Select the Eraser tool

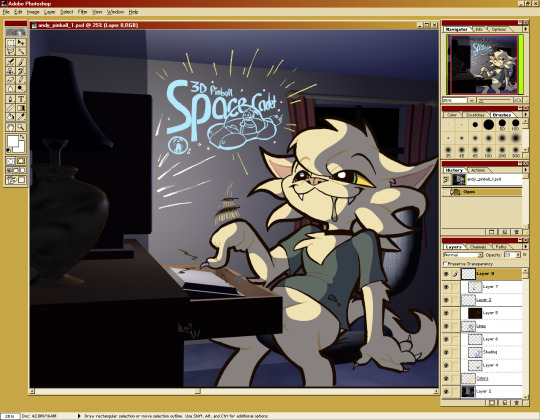click(x=11, y=80)
